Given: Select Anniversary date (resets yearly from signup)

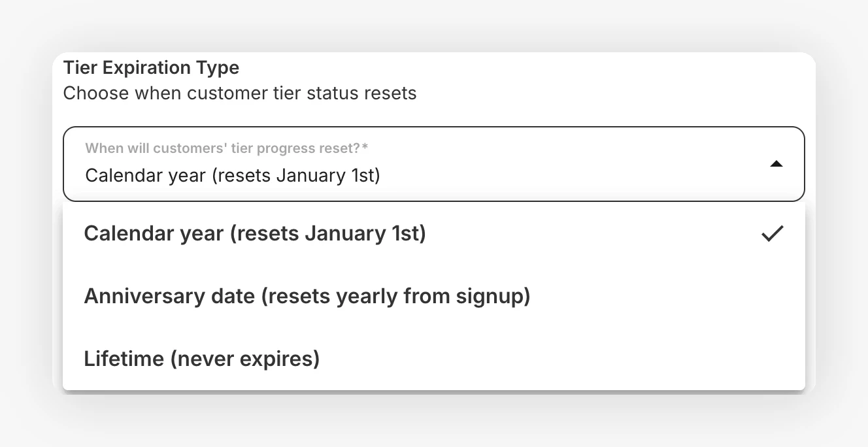Looking at the screenshot, I should pos(434,297).
